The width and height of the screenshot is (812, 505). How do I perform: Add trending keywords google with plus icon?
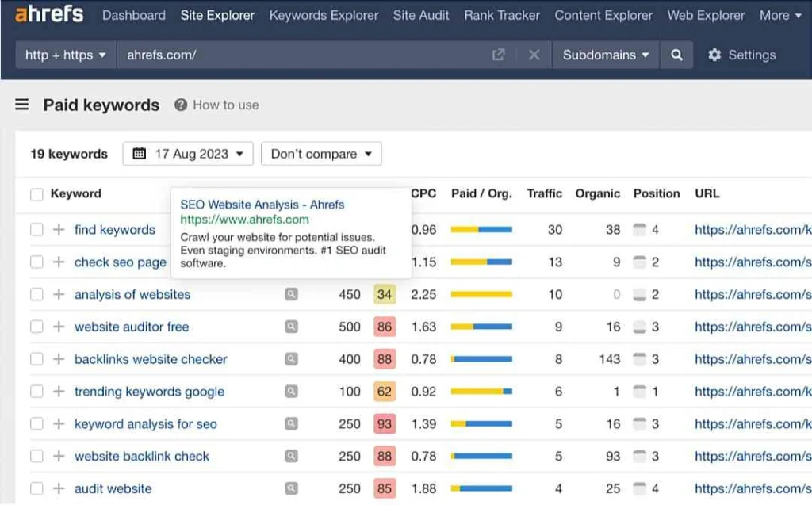(x=59, y=391)
